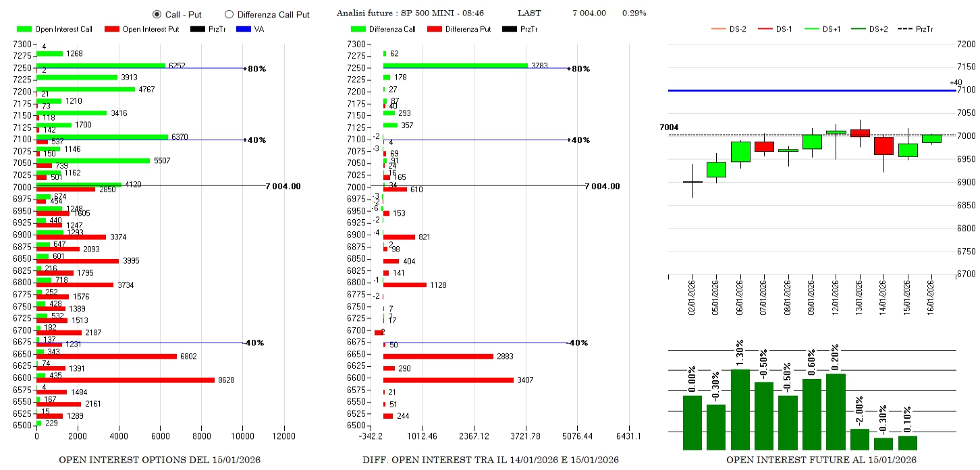Select the "Differenza Call Put" radio option
This screenshot has width=980, height=470.
coord(229,14)
